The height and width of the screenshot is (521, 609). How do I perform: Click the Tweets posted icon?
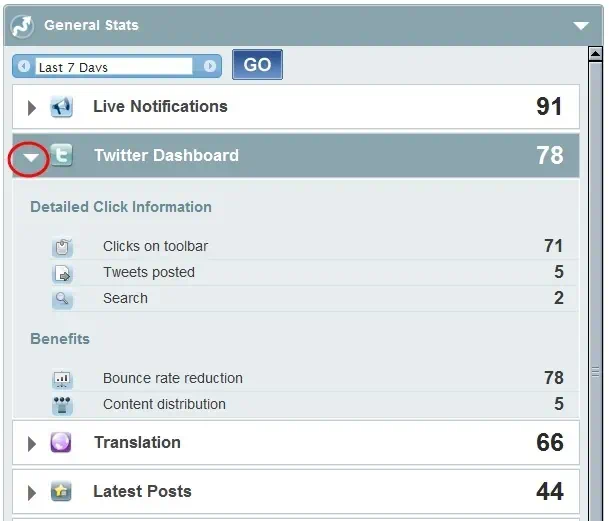pos(62,274)
